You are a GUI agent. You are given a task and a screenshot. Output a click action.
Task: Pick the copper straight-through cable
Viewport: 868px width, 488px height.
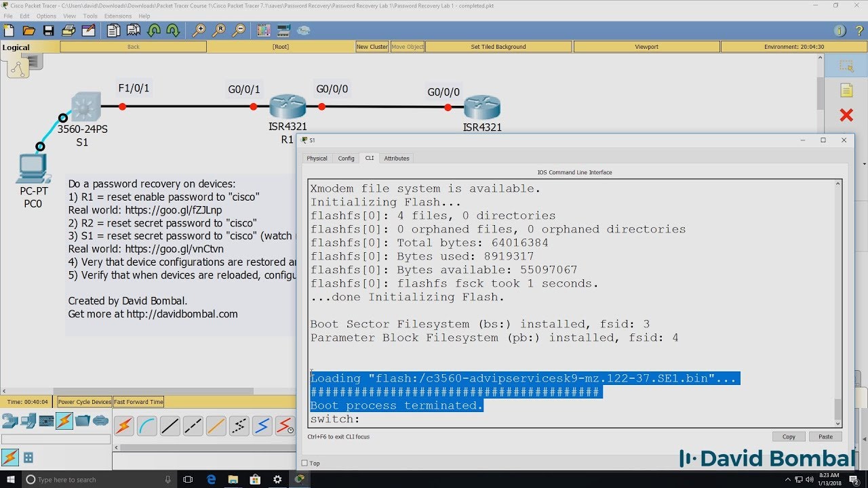[x=170, y=426]
